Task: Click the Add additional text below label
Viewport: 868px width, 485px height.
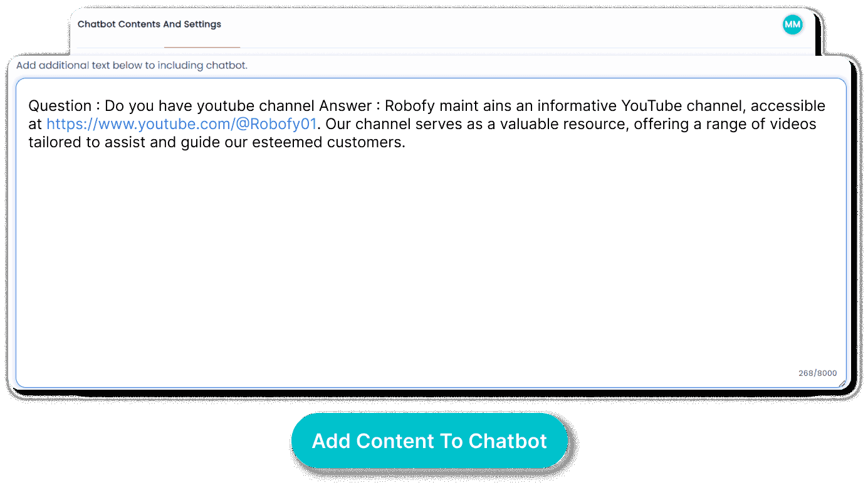Action: coord(132,65)
